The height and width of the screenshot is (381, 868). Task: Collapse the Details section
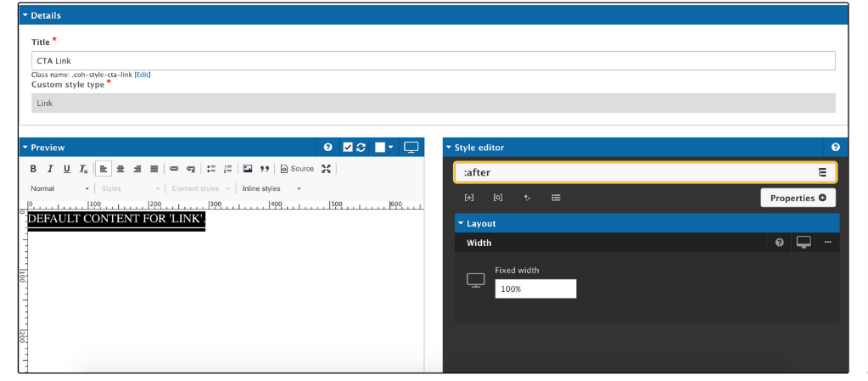click(25, 15)
